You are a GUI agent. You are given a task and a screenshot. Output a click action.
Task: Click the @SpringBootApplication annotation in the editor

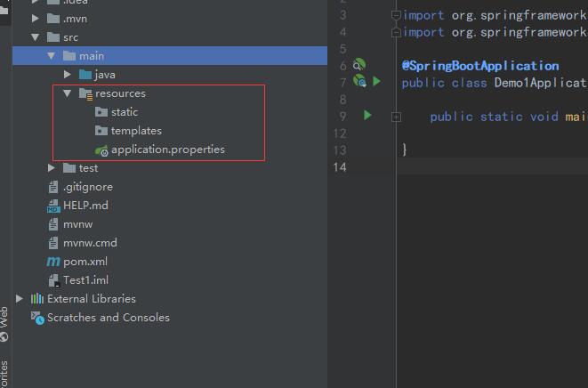click(480, 66)
